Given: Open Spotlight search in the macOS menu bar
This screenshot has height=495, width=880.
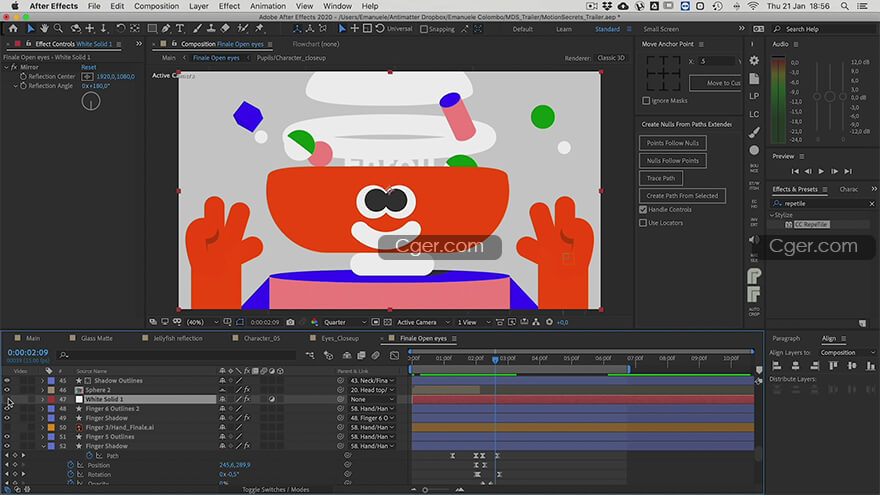Looking at the screenshot, I should [x=844, y=6].
